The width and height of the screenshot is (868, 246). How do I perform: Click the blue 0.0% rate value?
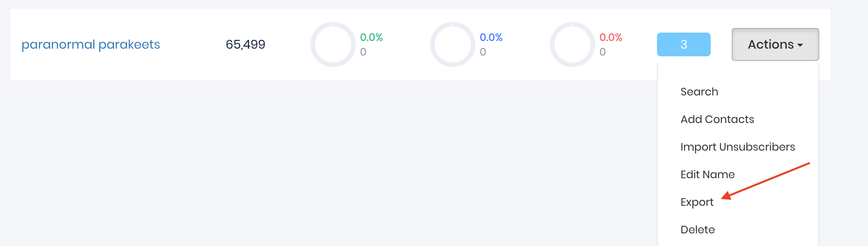click(x=491, y=38)
